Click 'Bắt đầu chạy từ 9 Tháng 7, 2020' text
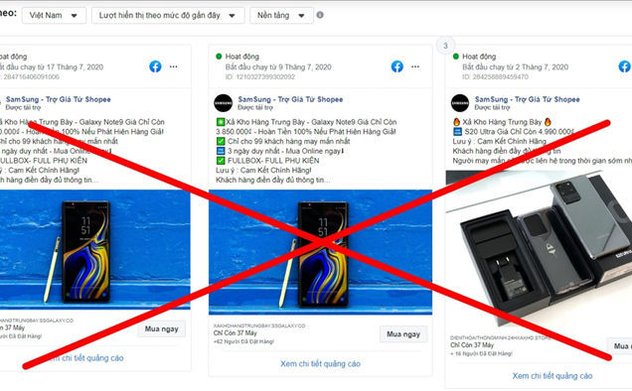The height and width of the screenshot is (391, 632). point(279,67)
